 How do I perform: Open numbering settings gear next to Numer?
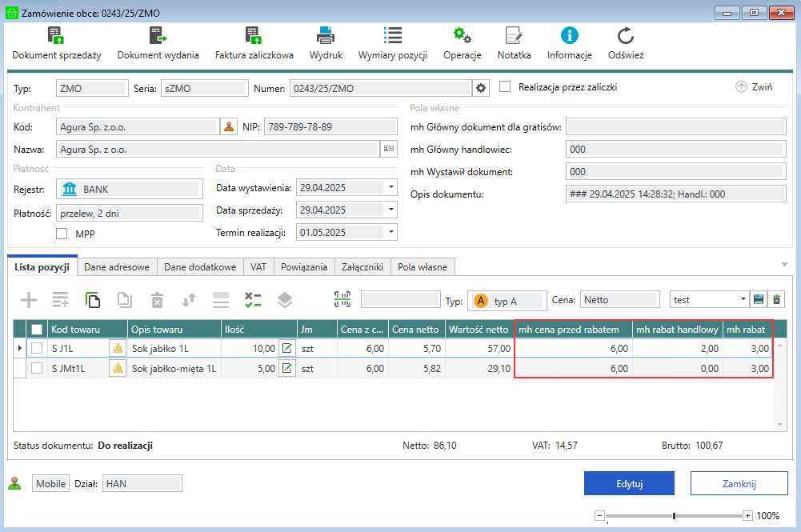pyautogui.click(x=481, y=87)
